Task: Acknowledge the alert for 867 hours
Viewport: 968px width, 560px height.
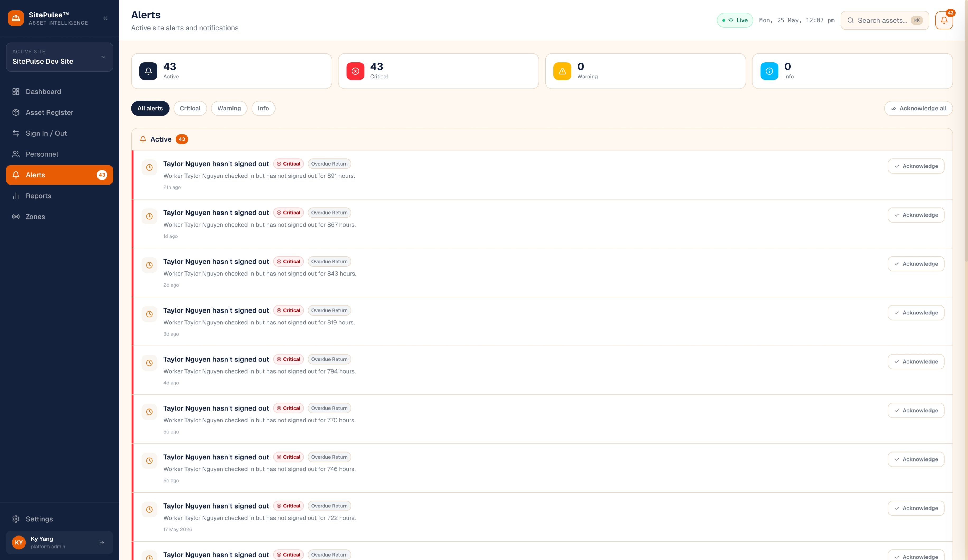Action: pyautogui.click(x=916, y=215)
